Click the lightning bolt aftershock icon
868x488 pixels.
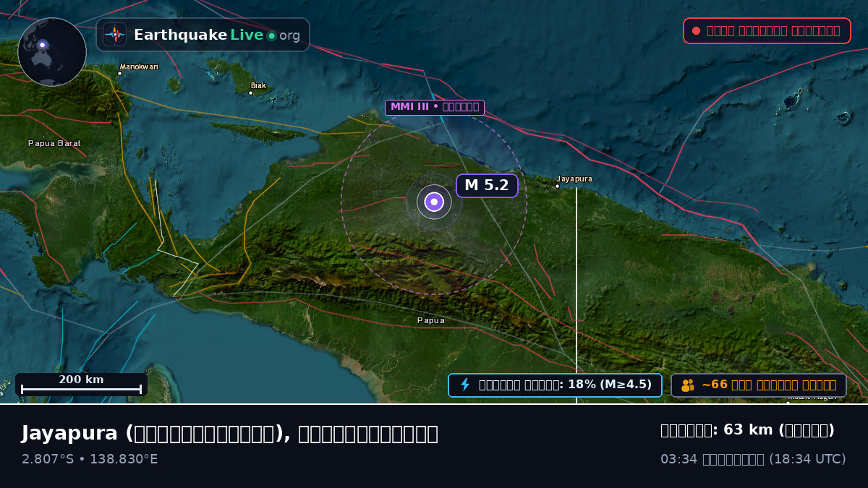tap(465, 385)
